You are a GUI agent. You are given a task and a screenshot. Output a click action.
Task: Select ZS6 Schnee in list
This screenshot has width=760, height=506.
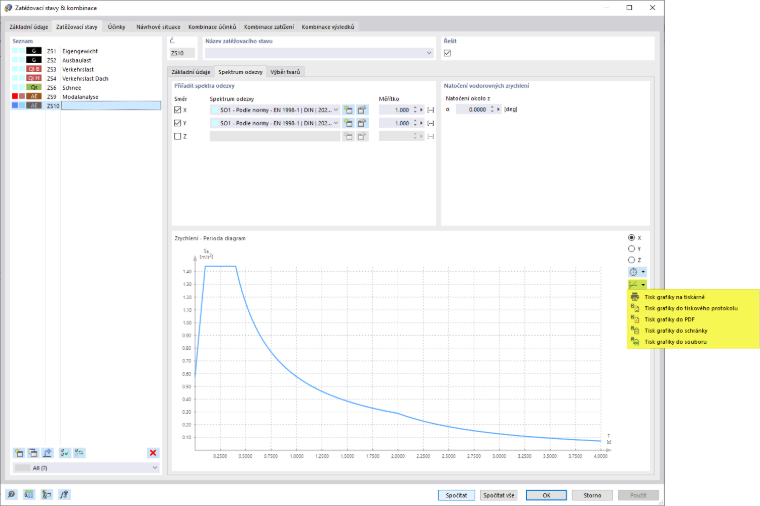86,87
